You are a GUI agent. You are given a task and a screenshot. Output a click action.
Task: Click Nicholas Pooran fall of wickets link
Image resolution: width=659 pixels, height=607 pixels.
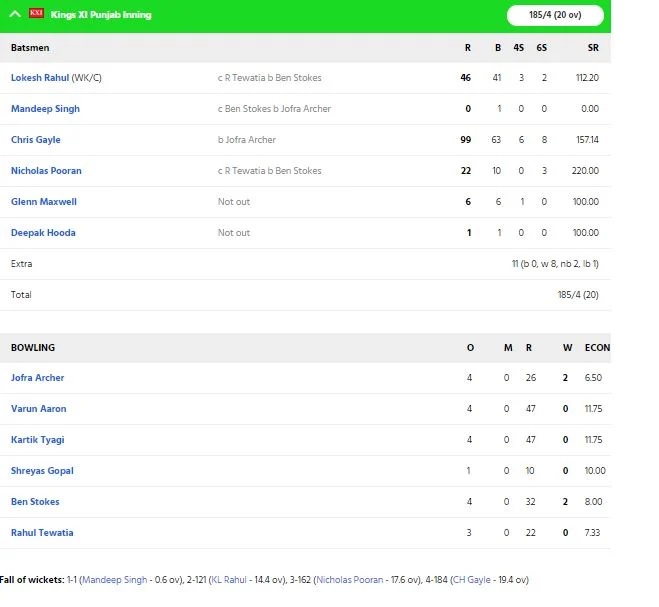[x=350, y=580]
